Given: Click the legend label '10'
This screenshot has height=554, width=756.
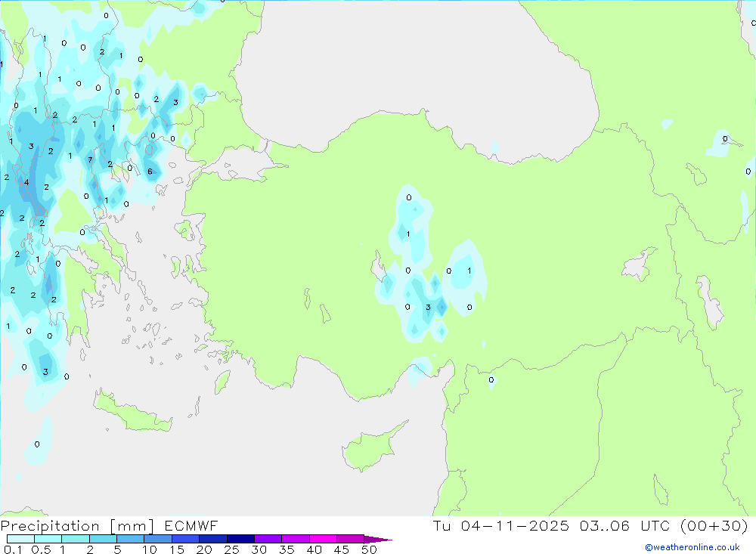Looking at the screenshot, I should click(x=149, y=549).
